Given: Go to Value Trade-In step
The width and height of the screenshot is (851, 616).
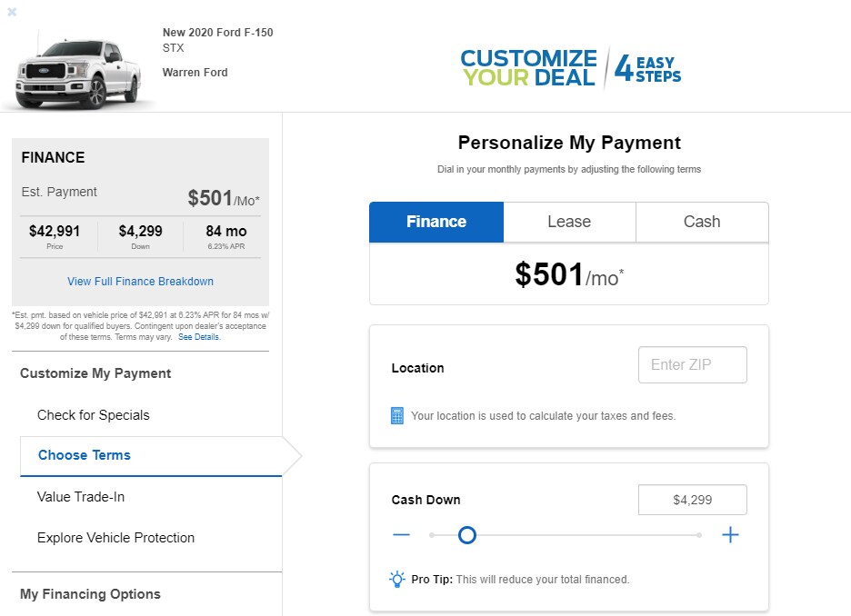Looking at the screenshot, I should (81, 497).
